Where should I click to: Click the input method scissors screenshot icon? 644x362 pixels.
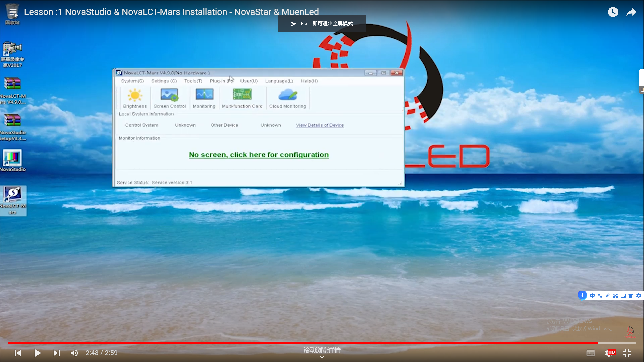pyautogui.click(x=615, y=296)
